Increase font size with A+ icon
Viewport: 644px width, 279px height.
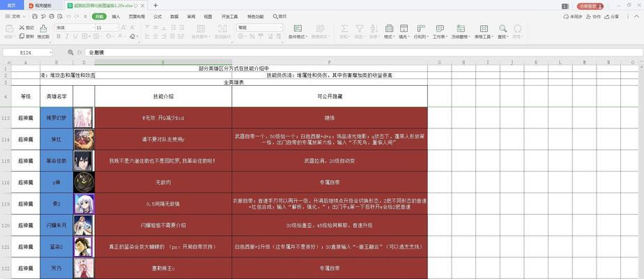click(x=123, y=27)
